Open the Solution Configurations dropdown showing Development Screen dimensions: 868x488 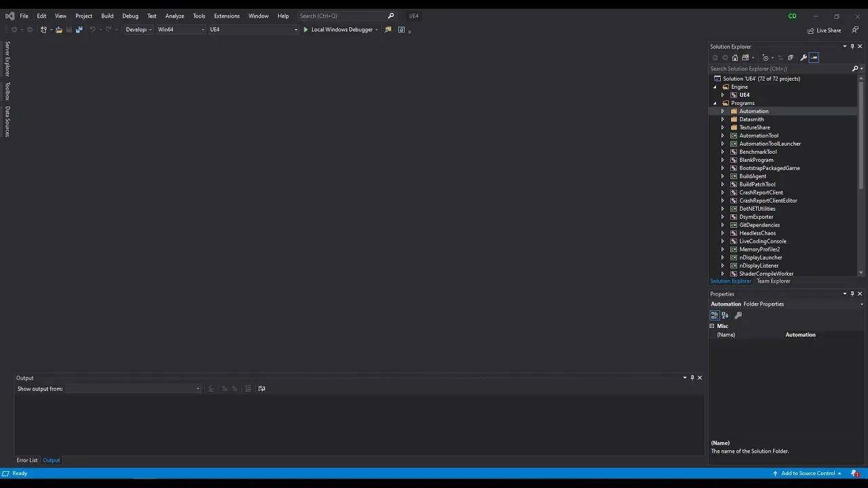(138, 29)
